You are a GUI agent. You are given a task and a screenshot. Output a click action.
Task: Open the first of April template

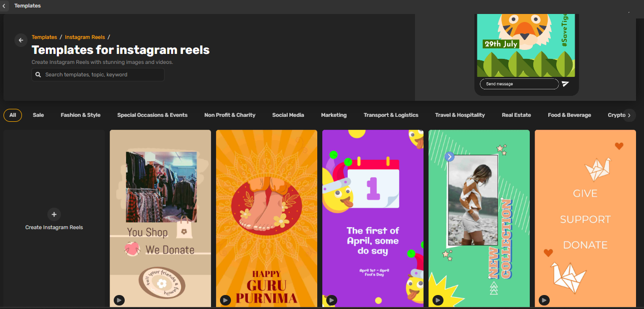373,218
